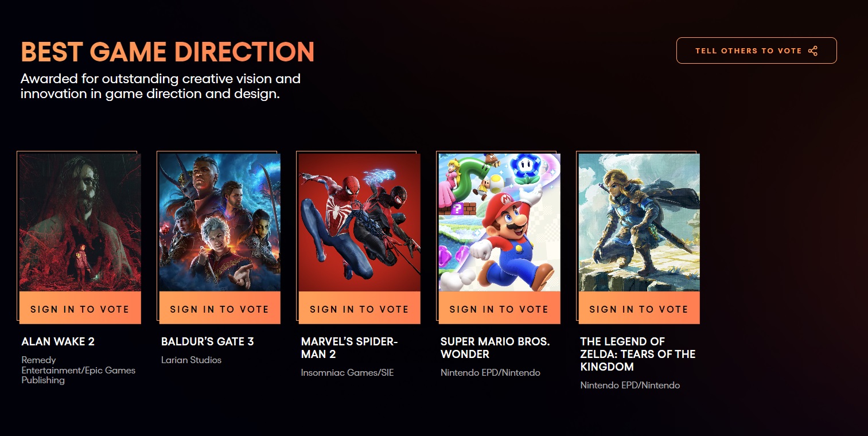Click the share icon beside Tell Others to Vote
868x436 pixels.
812,51
